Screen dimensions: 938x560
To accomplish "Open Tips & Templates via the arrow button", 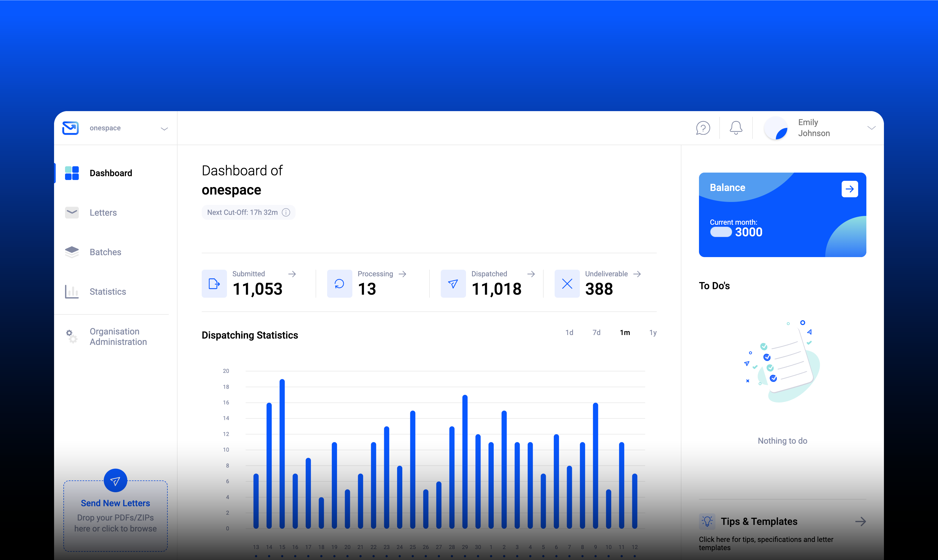I will (x=861, y=521).
